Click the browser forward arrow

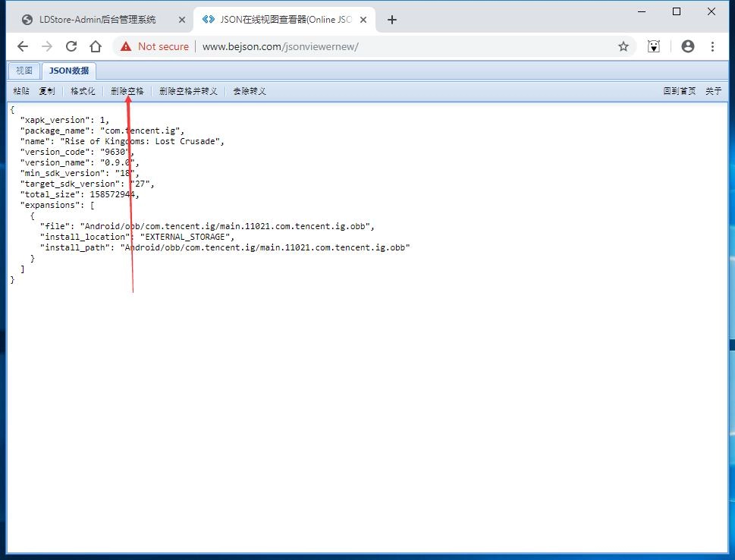pyautogui.click(x=47, y=46)
